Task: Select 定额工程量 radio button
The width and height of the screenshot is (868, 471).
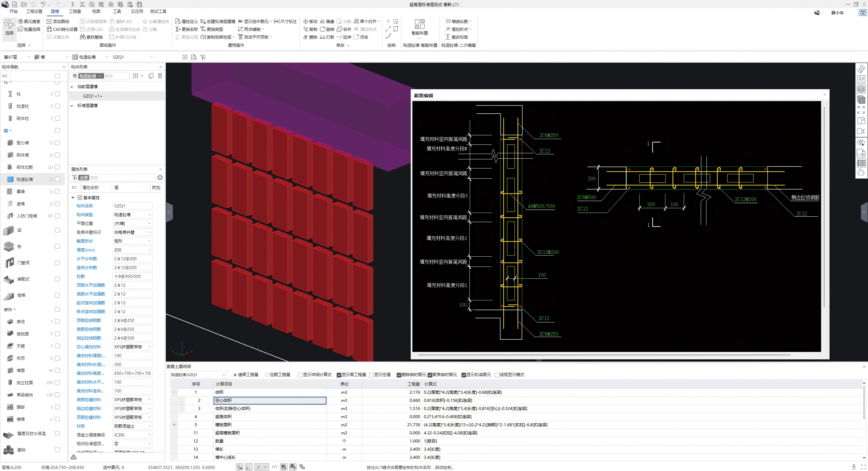Action: coord(267,375)
